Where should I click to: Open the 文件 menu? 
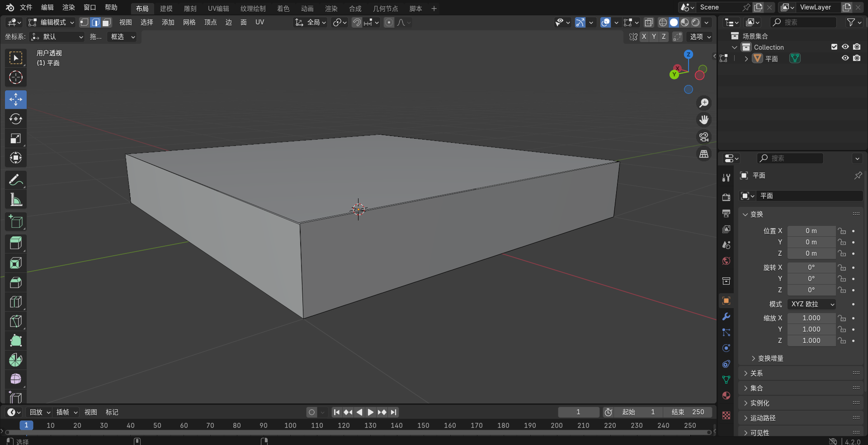26,7
